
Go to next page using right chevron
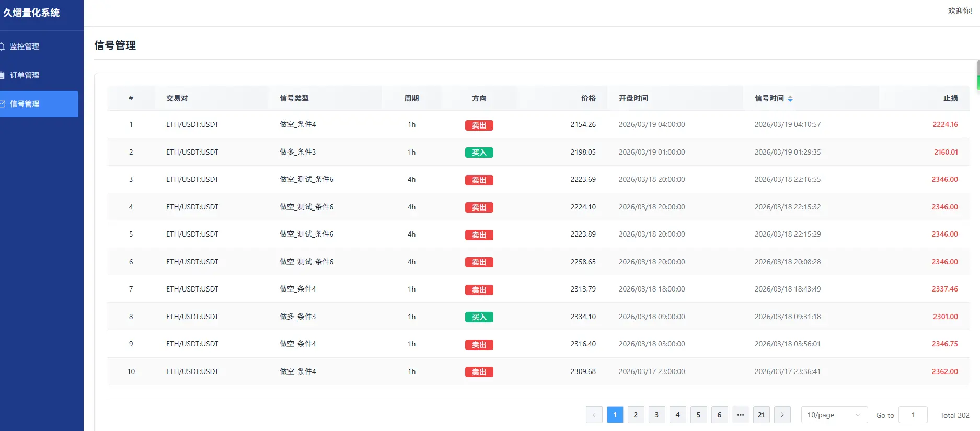pos(782,415)
